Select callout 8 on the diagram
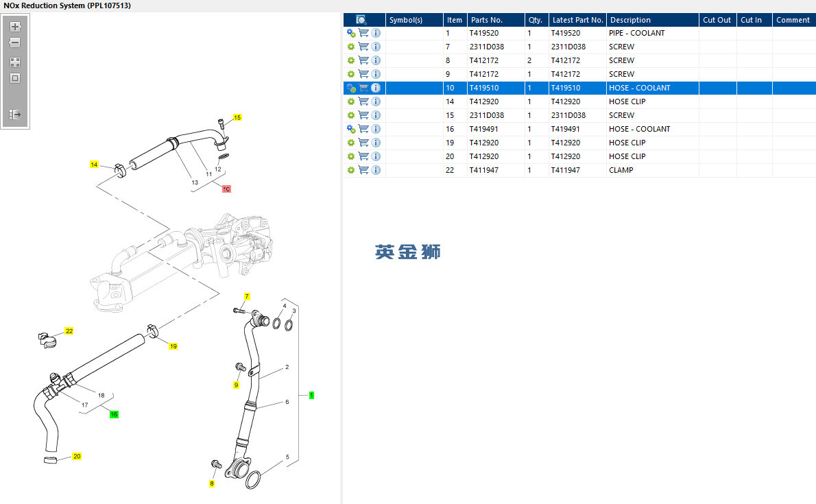 (212, 483)
